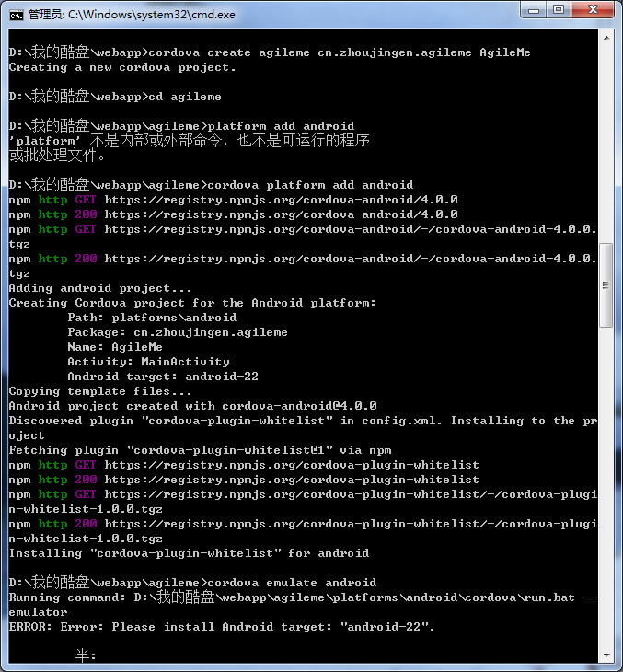Click the 'cordova platform add android' command

pyautogui.click(x=310, y=185)
